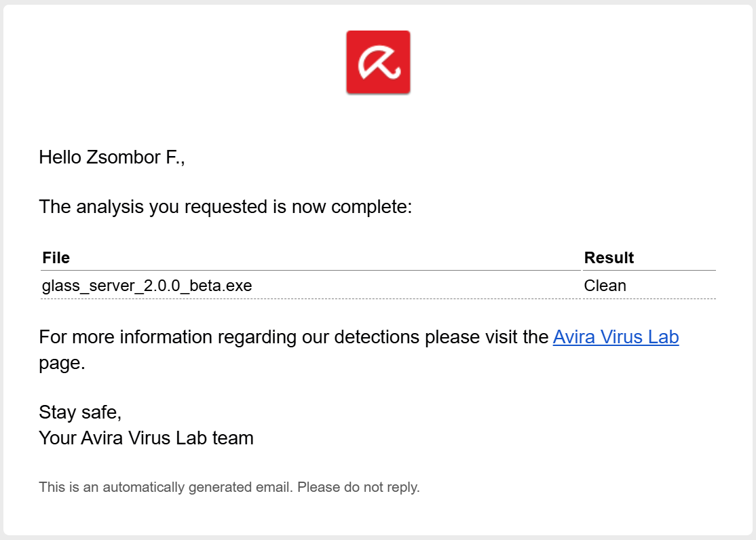Click the dashed line under file row

click(x=378, y=299)
